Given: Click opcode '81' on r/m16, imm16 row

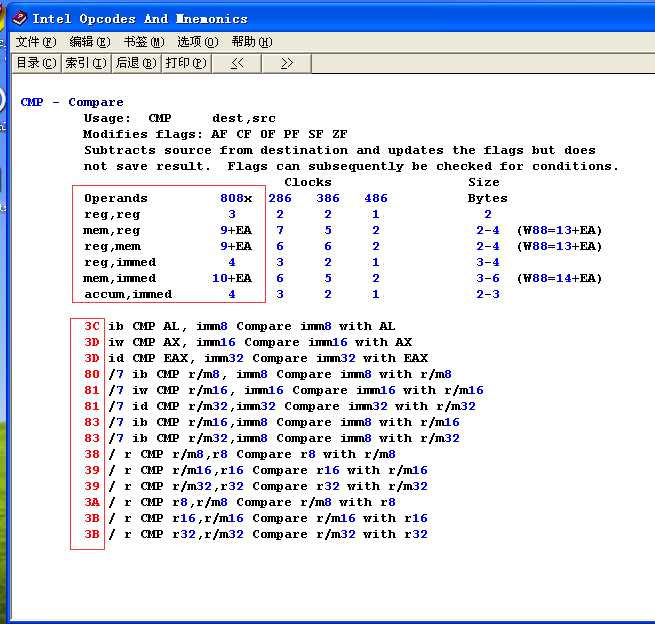Looking at the screenshot, I should (92, 390).
